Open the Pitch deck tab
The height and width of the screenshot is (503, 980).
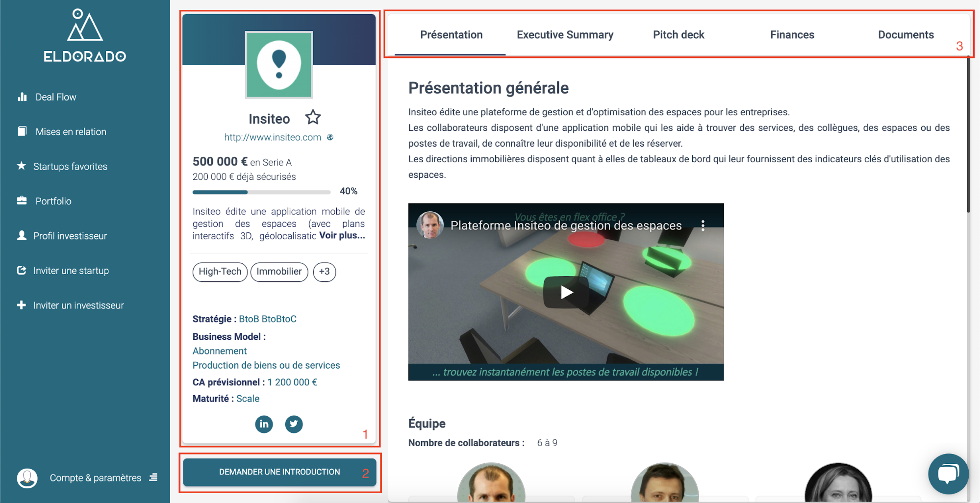pyautogui.click(x=678, y=35)
